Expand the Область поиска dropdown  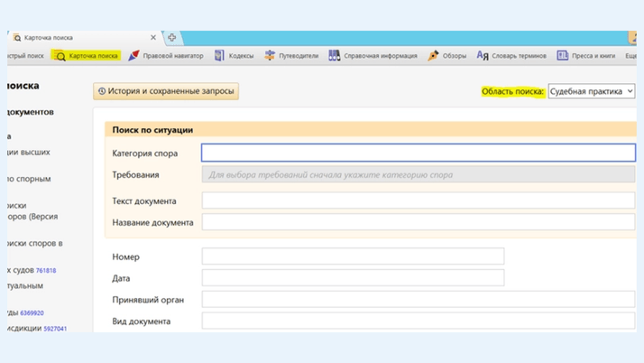click(x=591, y=91)
